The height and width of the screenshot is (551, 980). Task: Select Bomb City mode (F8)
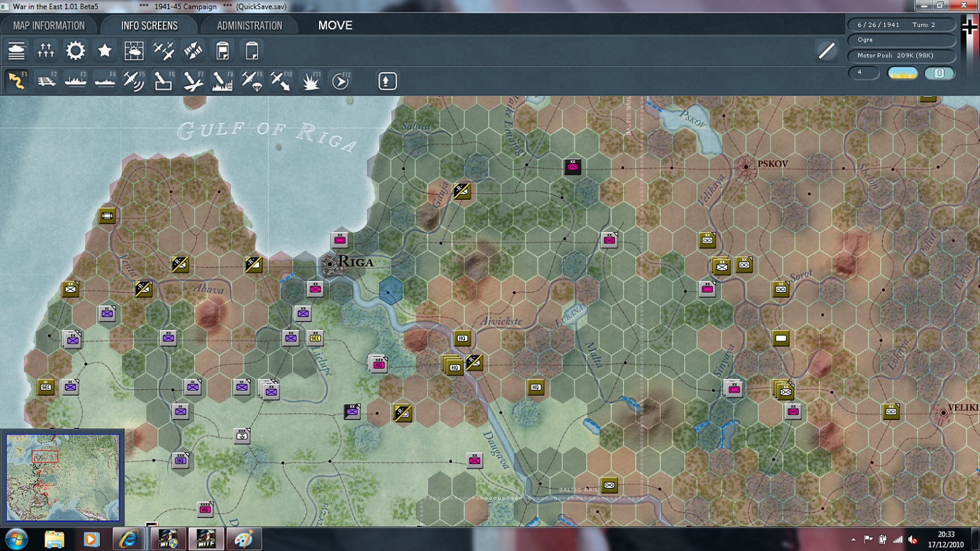click(222, 81)
